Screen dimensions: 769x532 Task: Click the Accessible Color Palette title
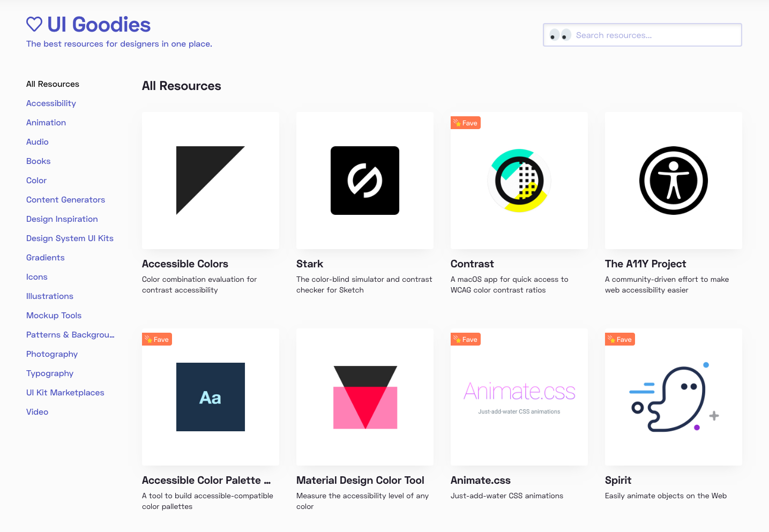[x=206, y=480]
